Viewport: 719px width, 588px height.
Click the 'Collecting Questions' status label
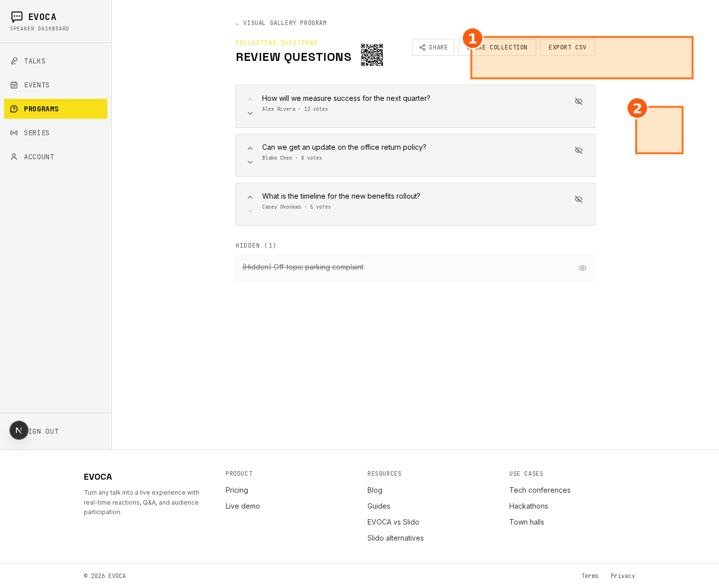pos(277,43)
